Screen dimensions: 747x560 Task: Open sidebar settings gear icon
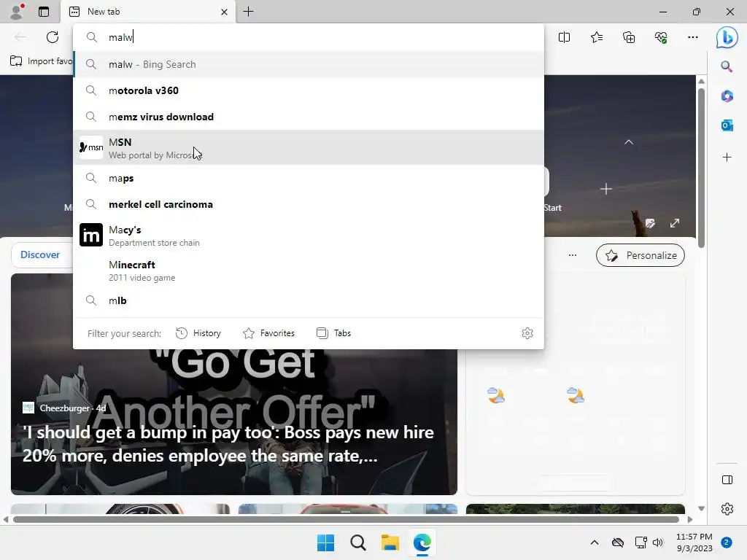727,509
